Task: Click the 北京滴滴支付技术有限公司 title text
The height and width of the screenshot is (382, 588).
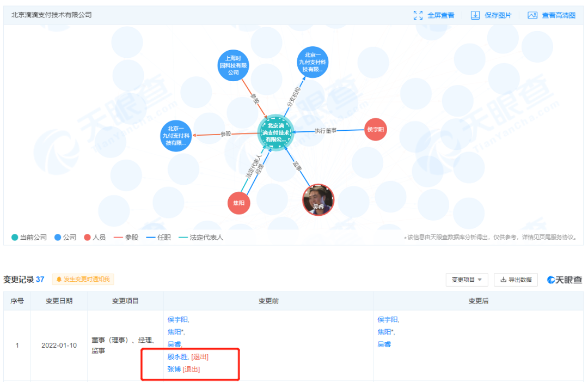Action: [x=51, y=15]
